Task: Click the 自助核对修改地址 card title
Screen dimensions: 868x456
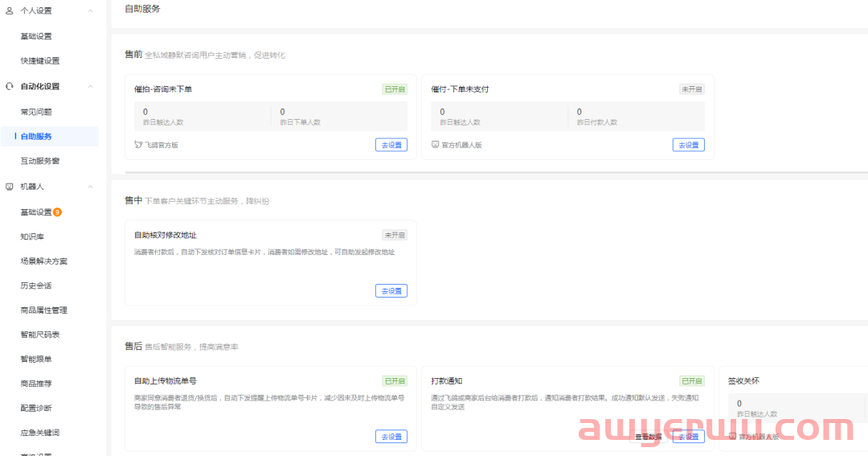Action: coord(166,235)
